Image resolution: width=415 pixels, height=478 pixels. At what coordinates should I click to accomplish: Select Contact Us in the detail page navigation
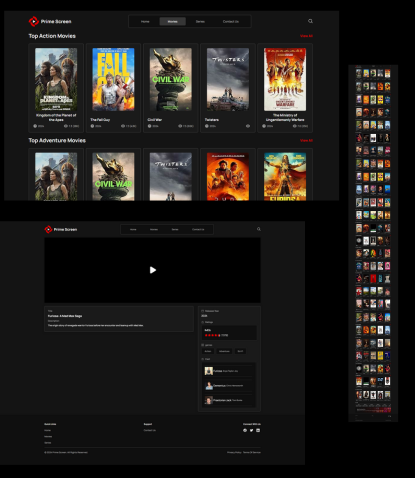[198, 229]
